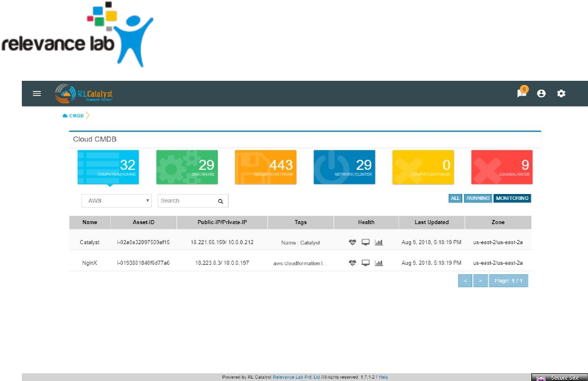The height and width of the screenshot is (381, 588).
Task: Filter instances by RUNNING
Action: click(478, 198)
